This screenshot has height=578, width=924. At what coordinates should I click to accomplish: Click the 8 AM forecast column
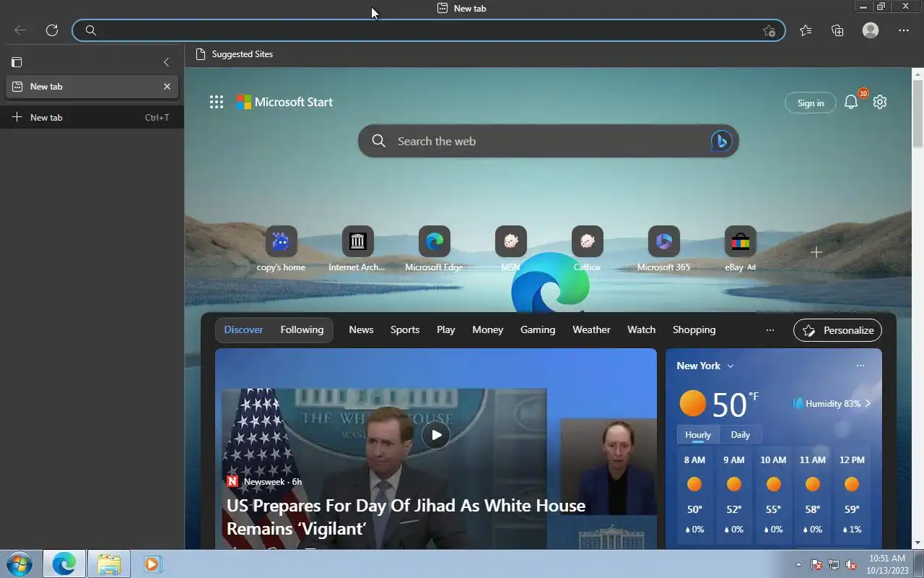click(x=694, y=496)
